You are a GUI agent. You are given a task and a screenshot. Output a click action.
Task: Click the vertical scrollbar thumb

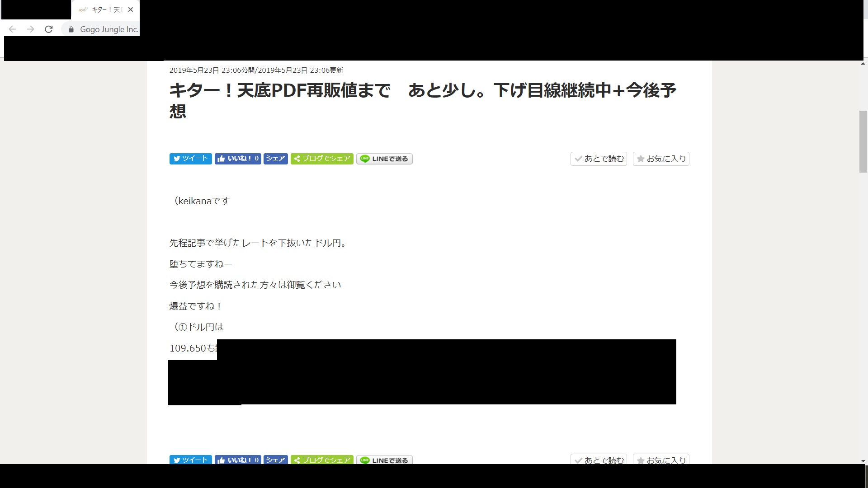coord(863,141)
